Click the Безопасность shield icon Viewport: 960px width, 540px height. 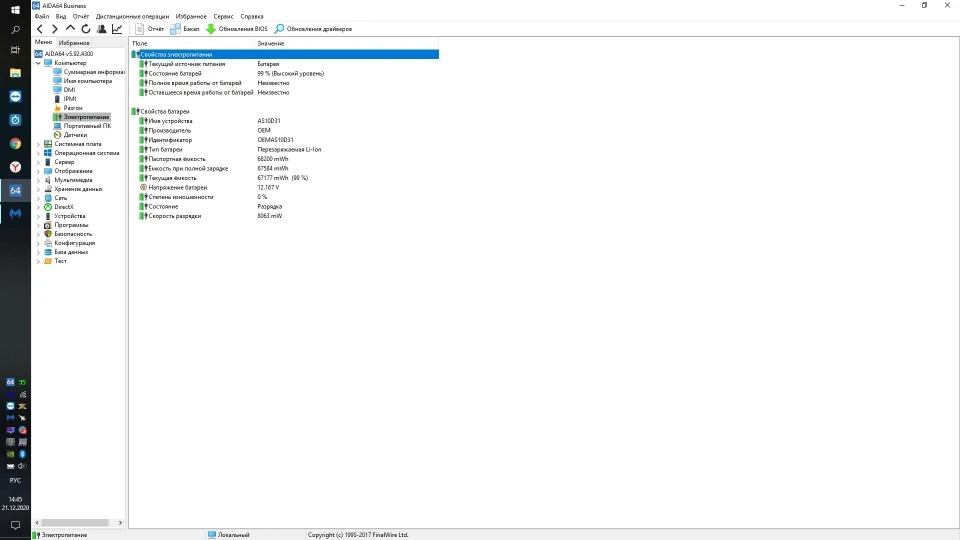pos(48,234)
